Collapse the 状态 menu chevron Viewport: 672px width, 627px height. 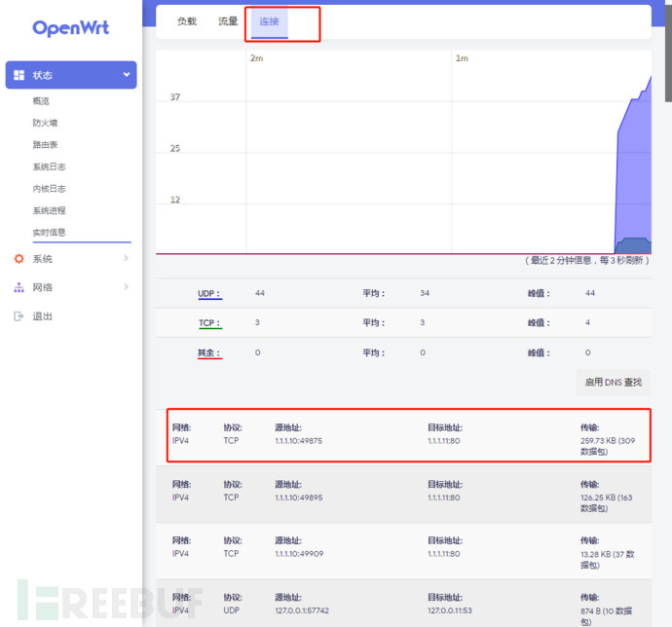click(x=126, y=75)
